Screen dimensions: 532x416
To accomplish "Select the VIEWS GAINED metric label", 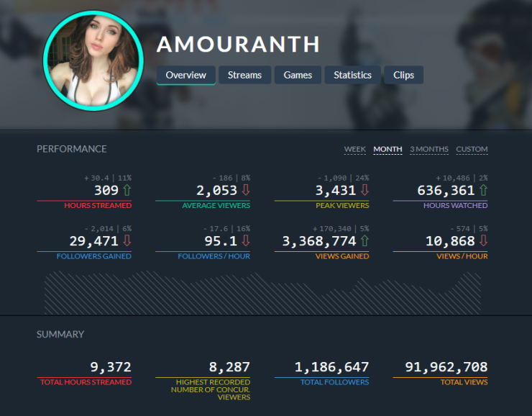I will coord(342,256).
